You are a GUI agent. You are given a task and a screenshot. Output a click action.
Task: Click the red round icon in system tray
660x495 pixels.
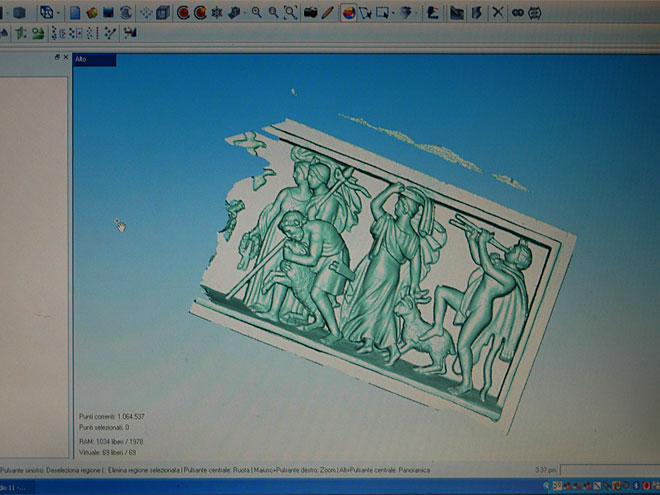point(647,486)
